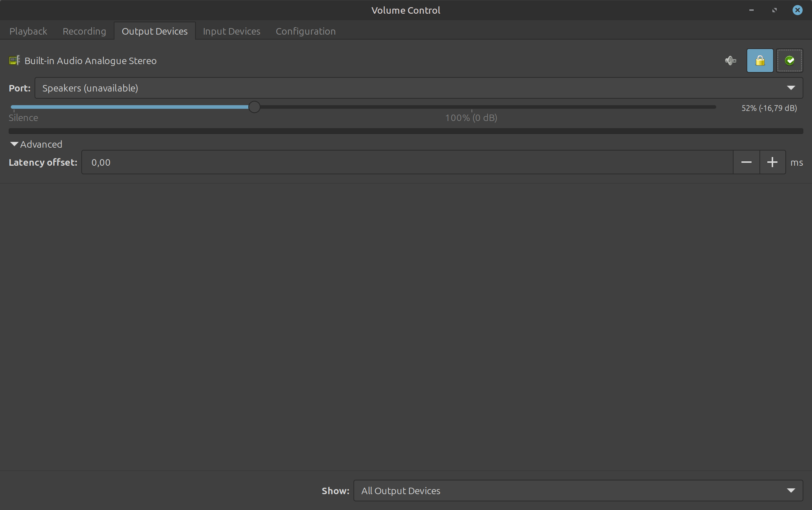Minimize the Volume Control window
The height and width of the screenshot is (510, 812).
click(751, 10)
